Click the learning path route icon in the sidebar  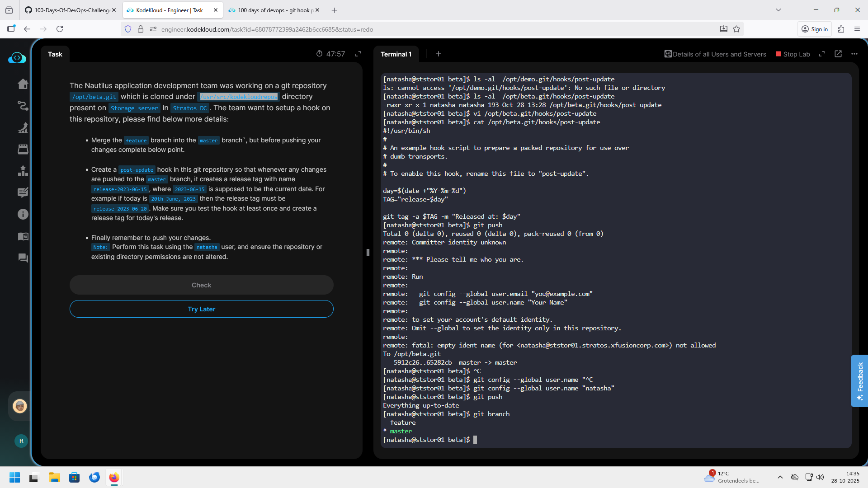[x=23, y=106]
